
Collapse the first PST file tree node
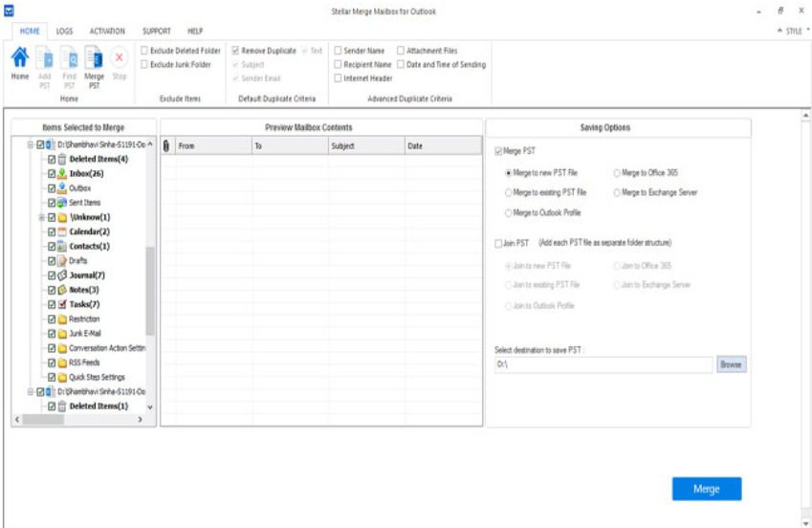(31, 144)
